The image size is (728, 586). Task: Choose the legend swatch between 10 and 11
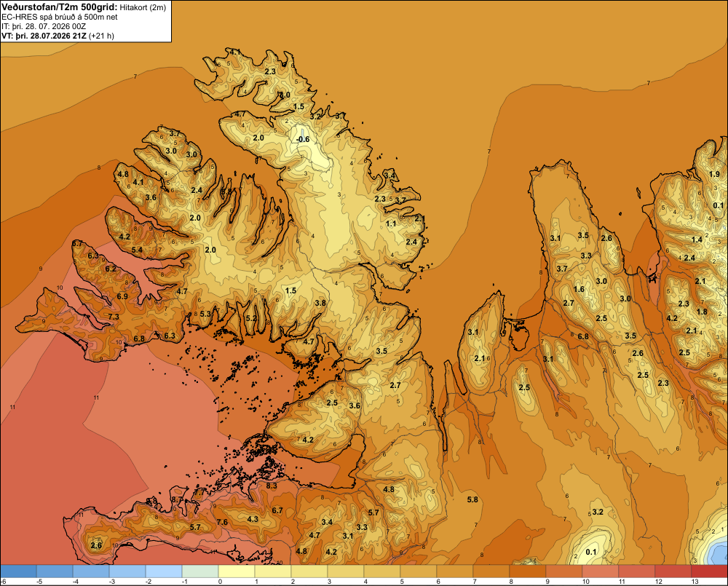coord(601,571)
